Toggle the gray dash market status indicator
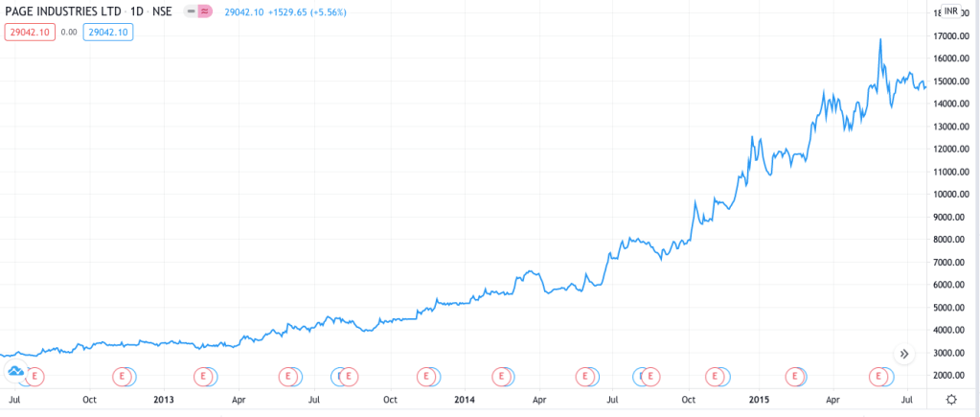980x417 pixels. tap(192, 12)
